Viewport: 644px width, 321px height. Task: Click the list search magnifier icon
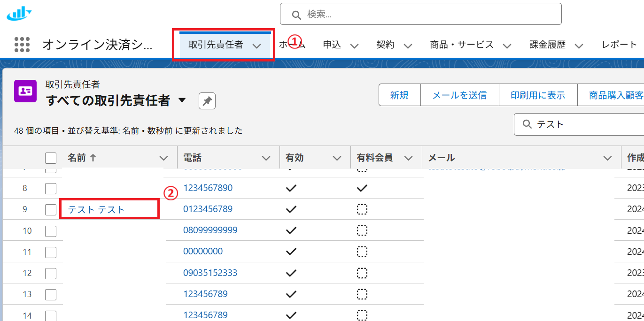pyautogui.click(x=527, y=124)
